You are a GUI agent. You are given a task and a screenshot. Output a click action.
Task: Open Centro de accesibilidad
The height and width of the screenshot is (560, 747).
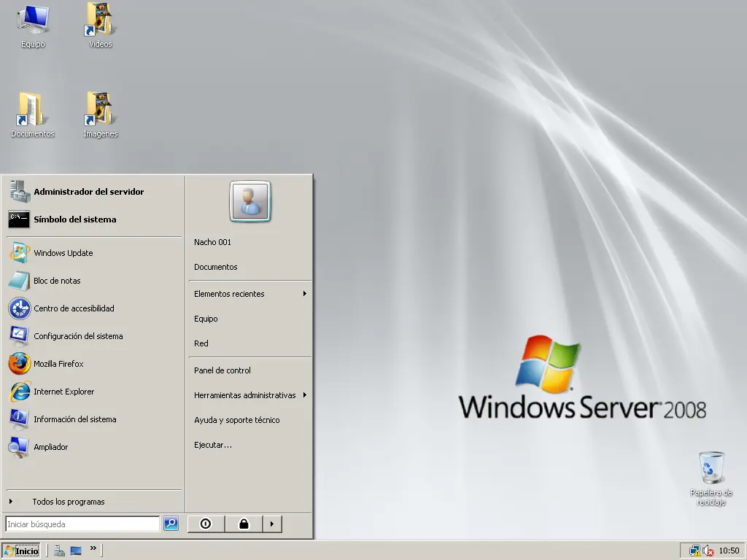[x=94, y=308]
